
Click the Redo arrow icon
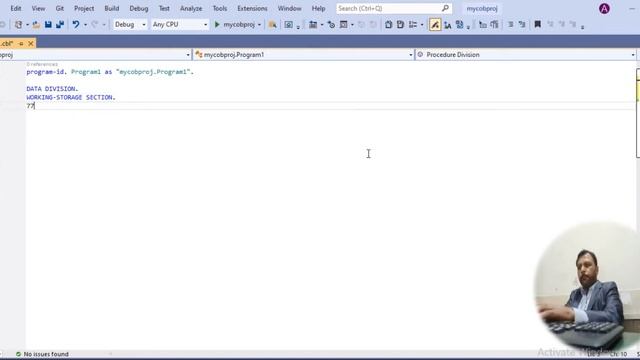(95, 25)
